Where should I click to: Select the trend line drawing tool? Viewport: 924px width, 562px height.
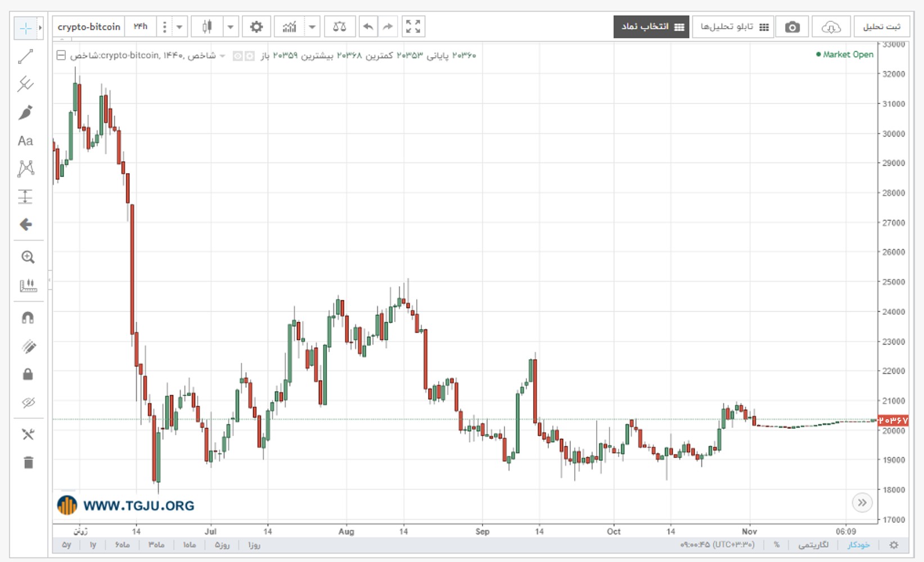tap(25, 56)
